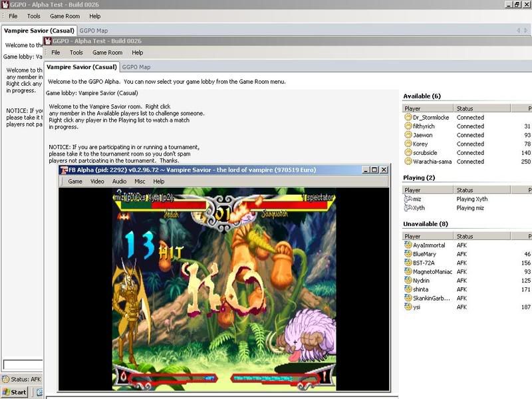The image size is (532, 399).
Task: Click filthyrich's smiley status icon
Action: click(x=408, y=126)
